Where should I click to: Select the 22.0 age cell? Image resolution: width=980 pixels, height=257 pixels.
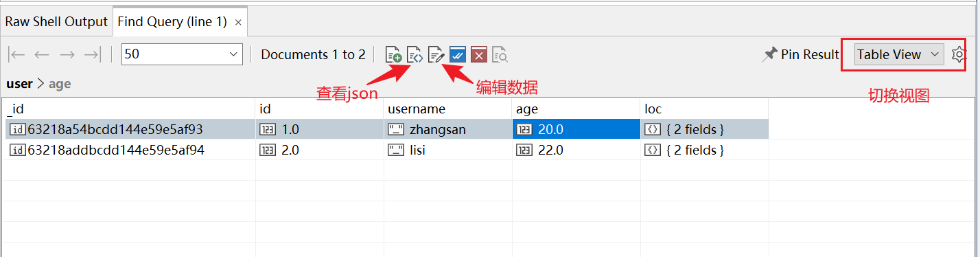[x=576, y=150]
